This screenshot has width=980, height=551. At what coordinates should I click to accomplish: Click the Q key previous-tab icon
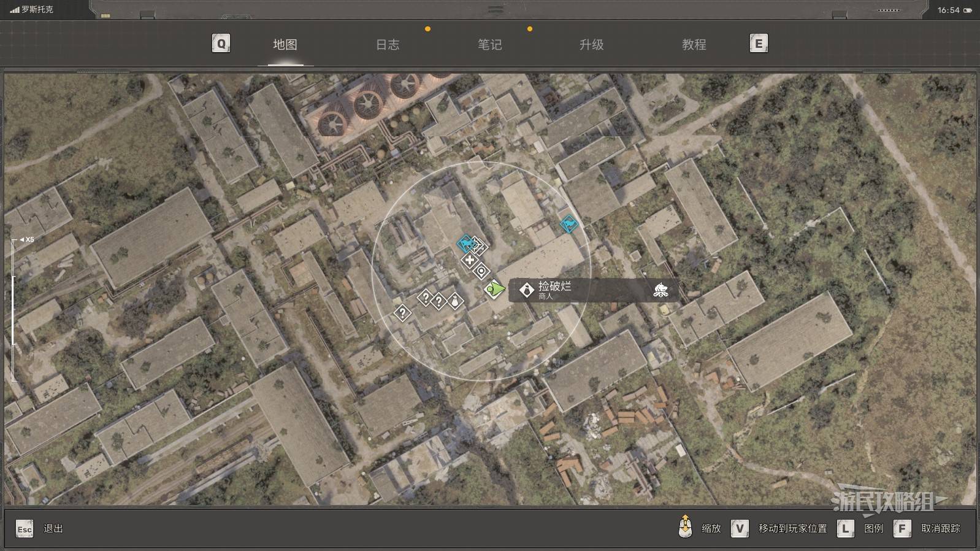[221, 44]
